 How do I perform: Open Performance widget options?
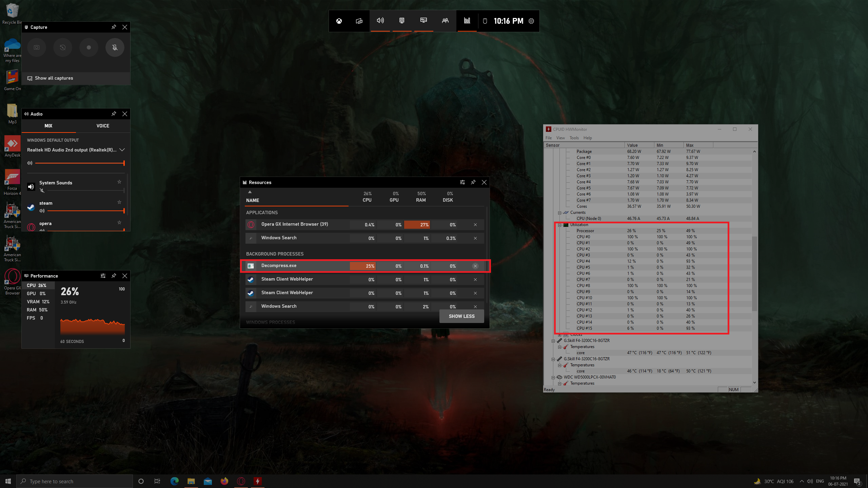(103, 276)
